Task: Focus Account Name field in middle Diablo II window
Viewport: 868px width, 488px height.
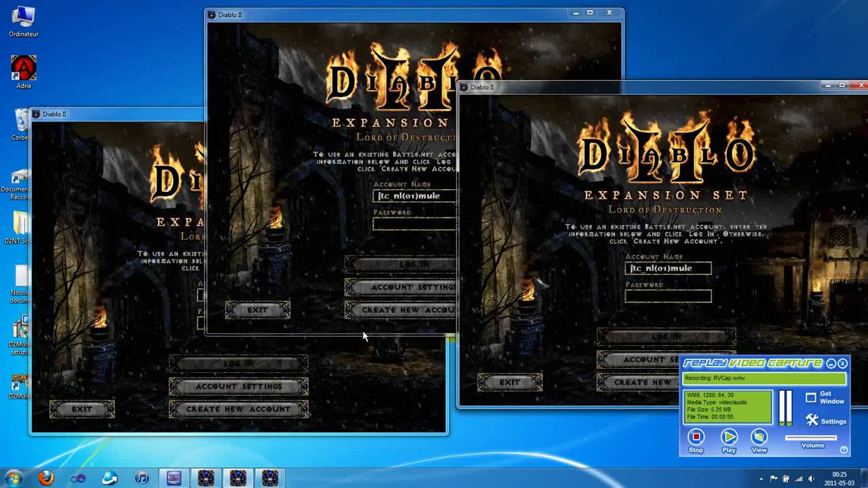Action: (414, 196)
